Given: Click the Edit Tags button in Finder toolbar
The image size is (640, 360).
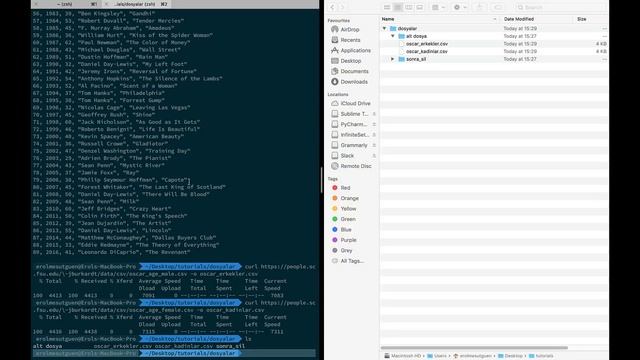Looking at the screenshot, I should [x=498, y=7].
